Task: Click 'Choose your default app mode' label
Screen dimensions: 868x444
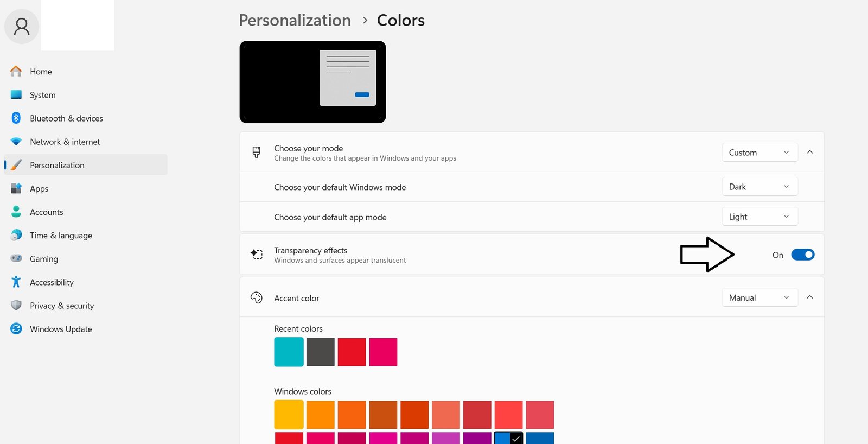Action: coord(330,217)
